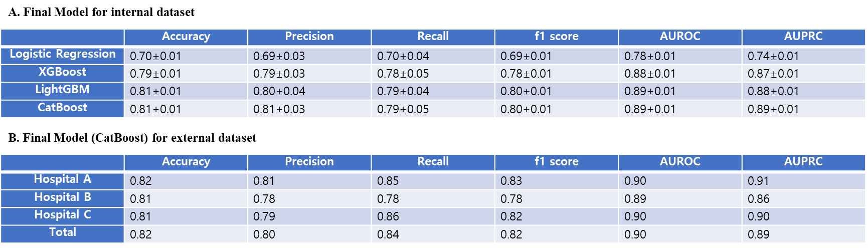
Task: Select XGBoost's AUPRC value 0.87±0.01
Action: [x=773, y=74]
